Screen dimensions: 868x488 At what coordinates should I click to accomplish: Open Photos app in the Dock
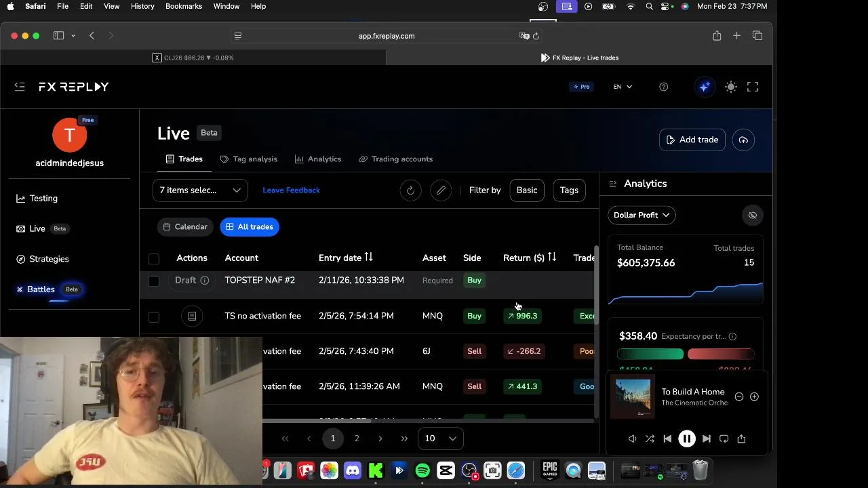[329, 470]
